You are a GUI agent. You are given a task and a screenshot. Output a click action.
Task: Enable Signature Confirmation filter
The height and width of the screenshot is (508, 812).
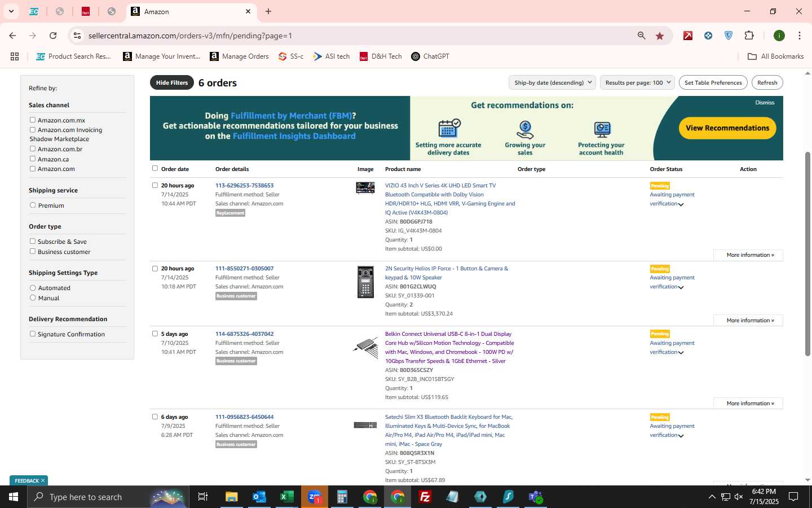(33, 334)
